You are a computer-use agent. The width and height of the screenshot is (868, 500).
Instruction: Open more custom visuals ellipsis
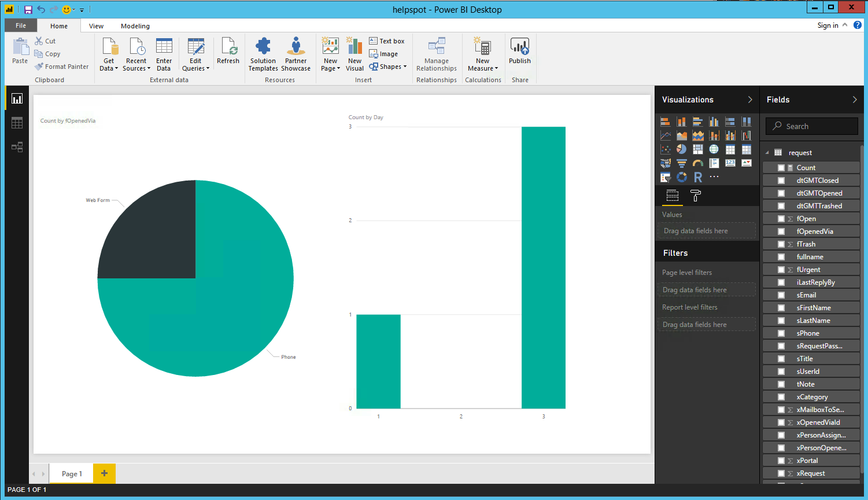tap(714, 177)
